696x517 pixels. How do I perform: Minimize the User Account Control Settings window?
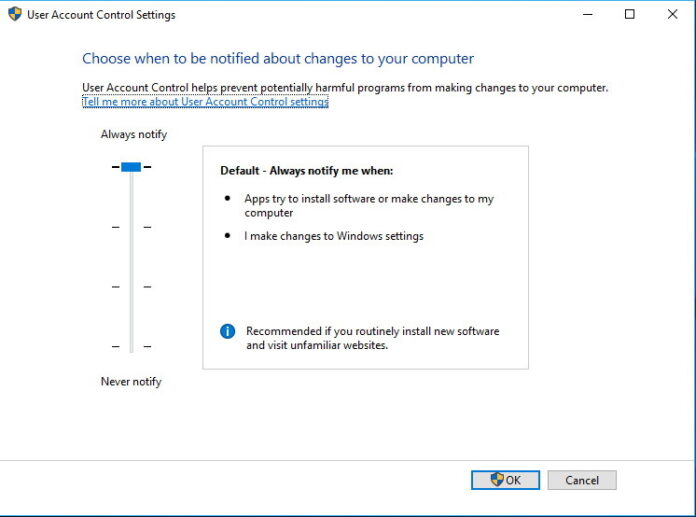588,15
